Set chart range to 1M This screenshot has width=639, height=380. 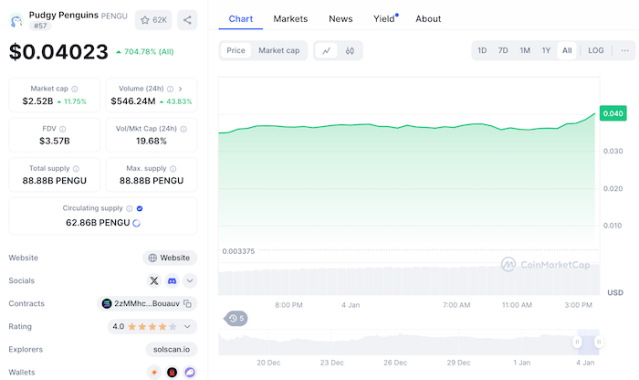(x=525, y=51)
